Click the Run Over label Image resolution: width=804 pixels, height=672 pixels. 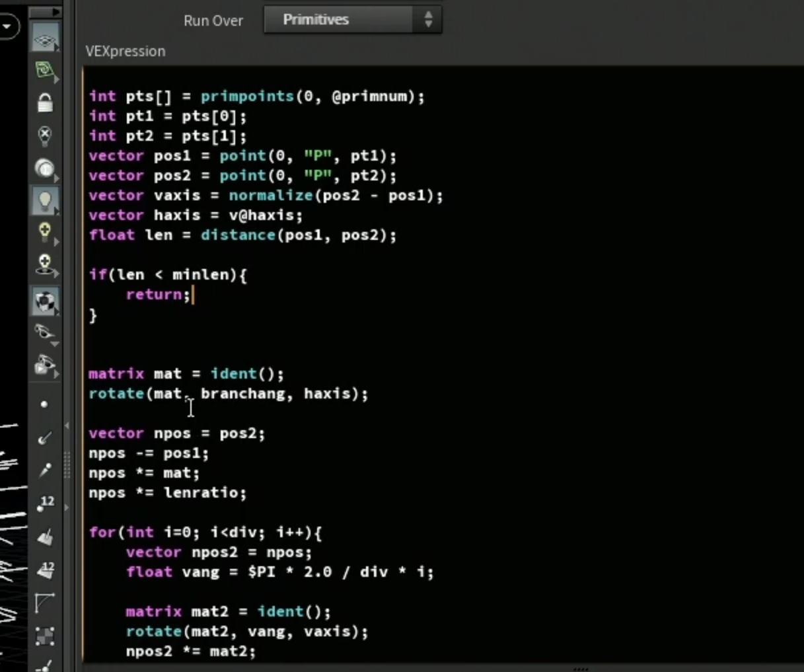[213, 20]
